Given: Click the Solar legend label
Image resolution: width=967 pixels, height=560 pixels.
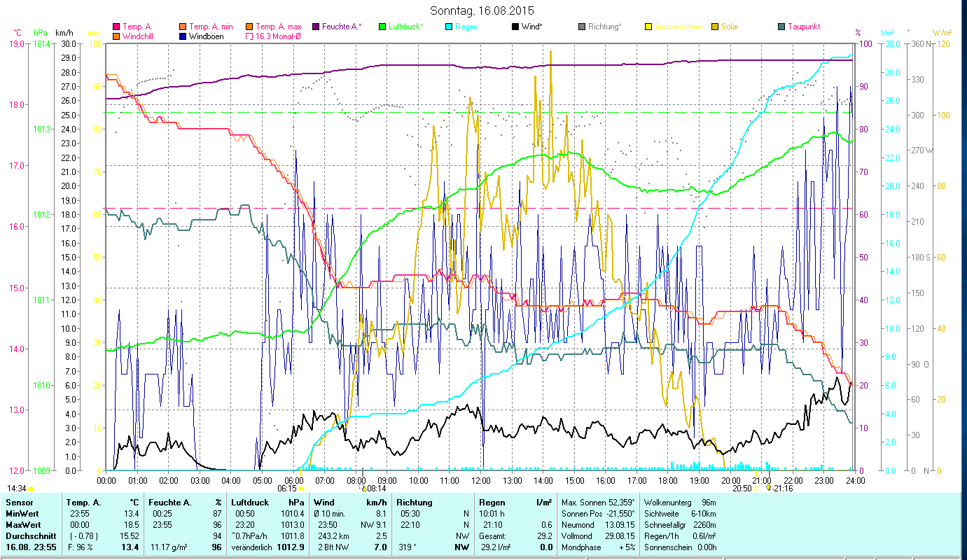Looking at the screenshot, I should pos(730,27).
